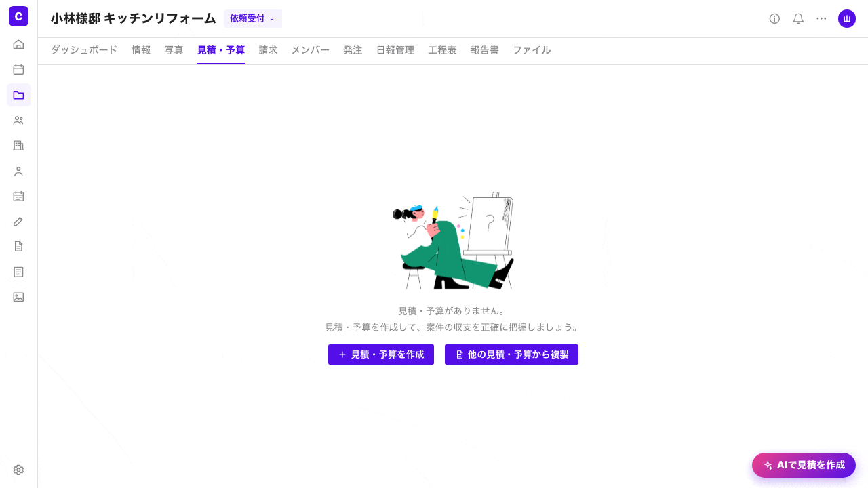The image size is (868, 488).
Task: Switch to ファイル tab
Action: coord(532,50)
